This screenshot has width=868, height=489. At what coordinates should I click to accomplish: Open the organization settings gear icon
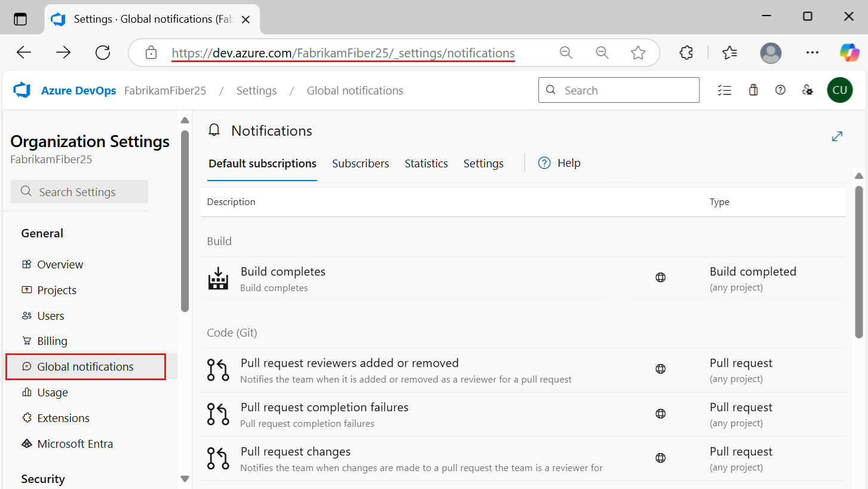pyautogui.click(x=808, y=90)
